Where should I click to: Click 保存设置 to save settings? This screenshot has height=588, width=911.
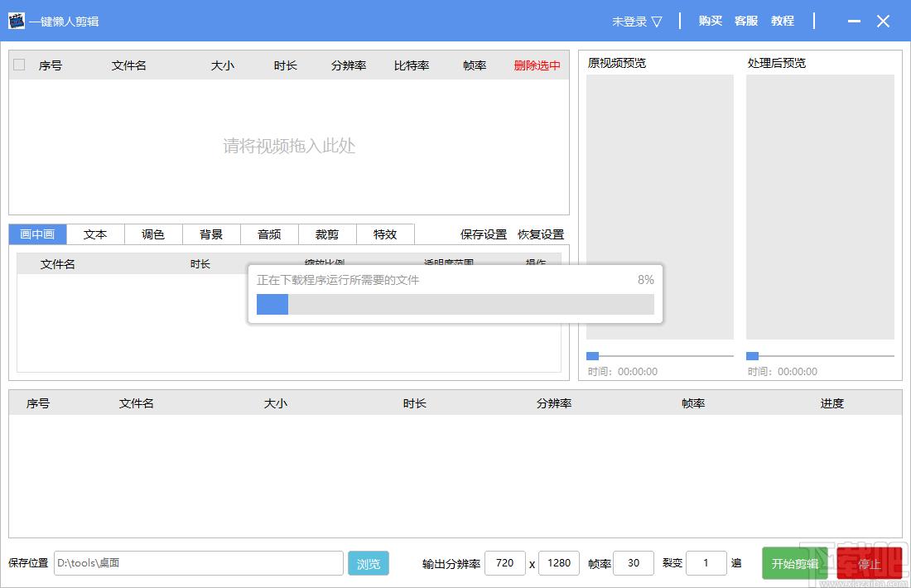point(484,234)
